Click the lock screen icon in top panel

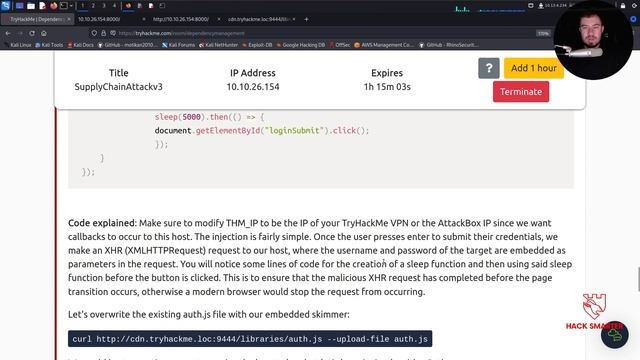(x=623, y=6)
